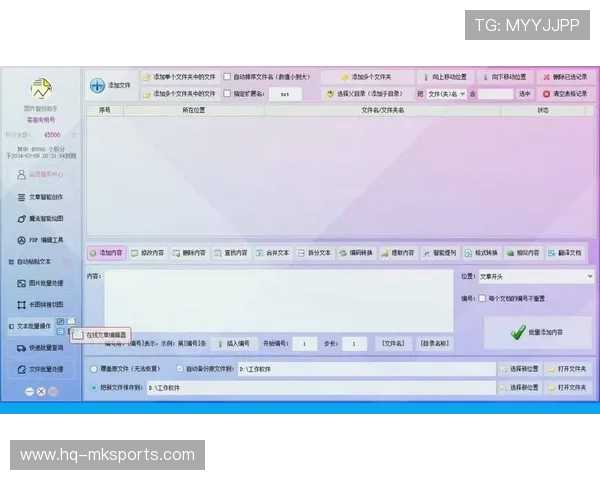
Task: Select 把新文件保存到 radio button
Action: 94,388
